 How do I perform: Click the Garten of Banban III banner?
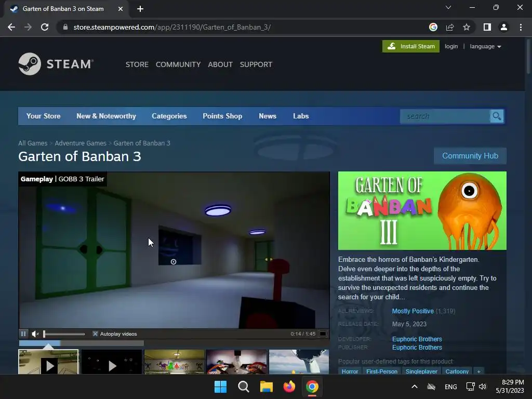pos(422,211)
